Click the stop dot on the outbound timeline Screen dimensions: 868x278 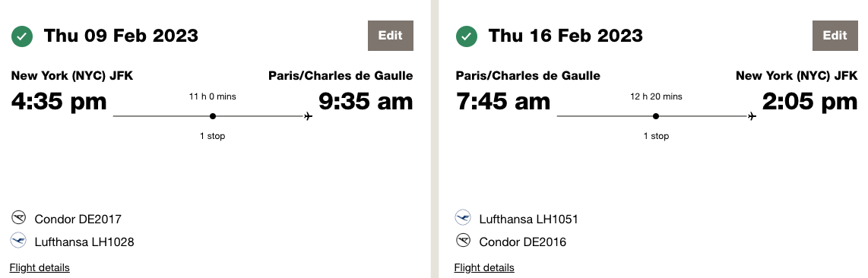[213, 116]
